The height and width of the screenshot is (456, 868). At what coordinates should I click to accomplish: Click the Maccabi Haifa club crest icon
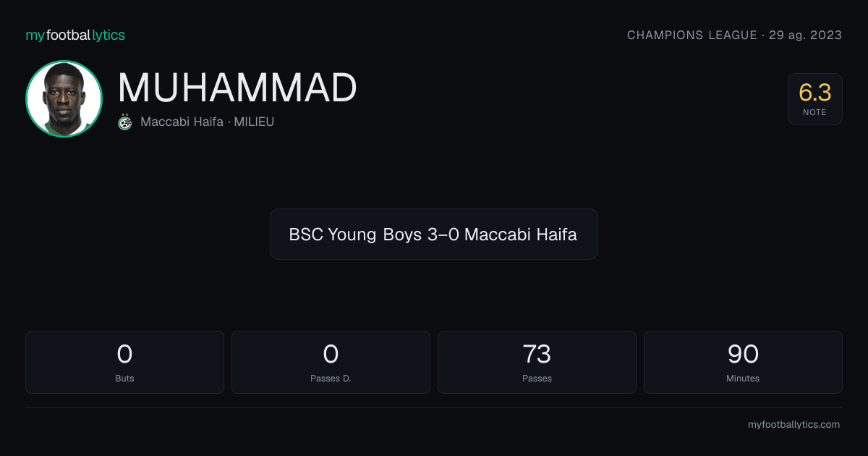click(x=125, y=122)
